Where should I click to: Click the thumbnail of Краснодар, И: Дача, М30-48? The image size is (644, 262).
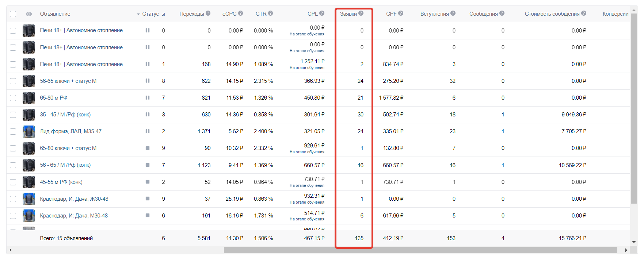(x=29, y=216)
